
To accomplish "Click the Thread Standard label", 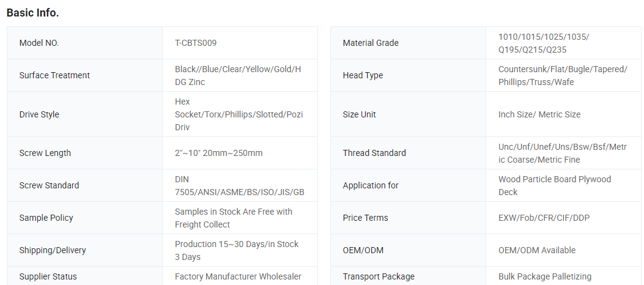I will [x=374, y=153].
